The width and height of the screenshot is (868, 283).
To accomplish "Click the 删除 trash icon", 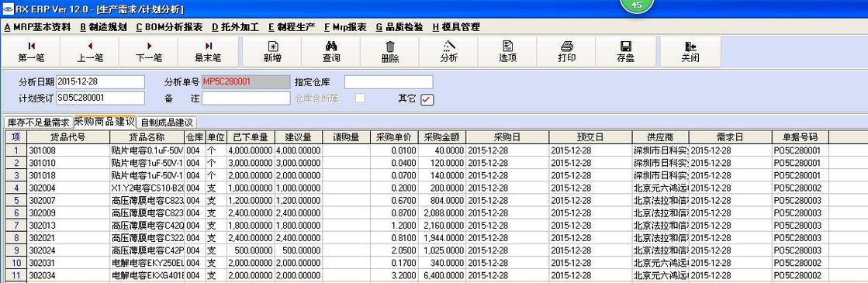I will point(389,51).
